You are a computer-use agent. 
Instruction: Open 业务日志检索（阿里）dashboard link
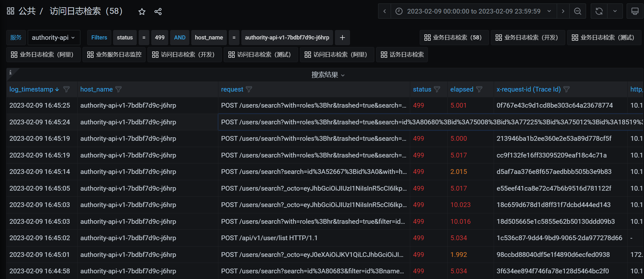pos(43,55)
